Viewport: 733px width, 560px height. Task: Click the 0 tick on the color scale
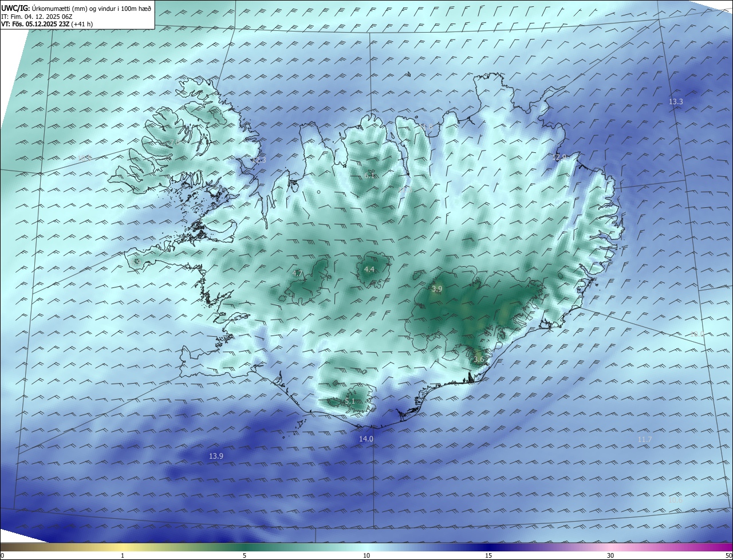pyautogui.click(x=2, y=555)
